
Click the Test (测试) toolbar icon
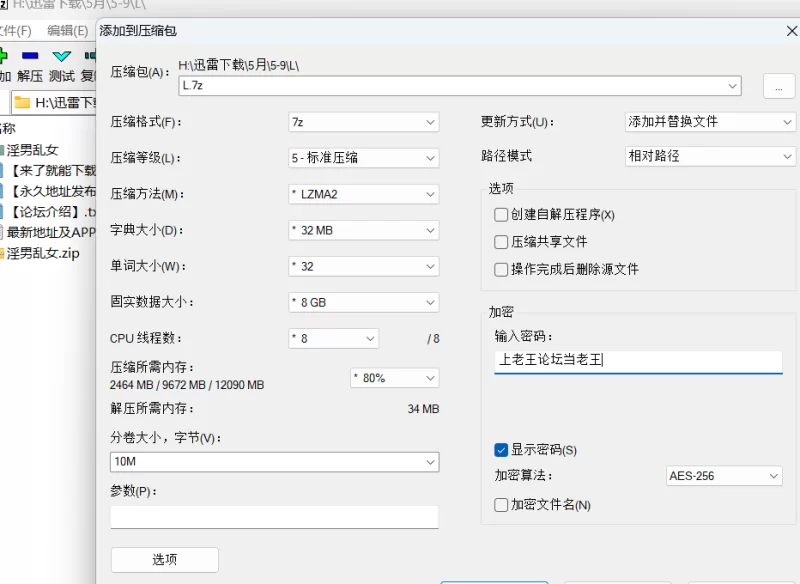[x=62, y=57]
